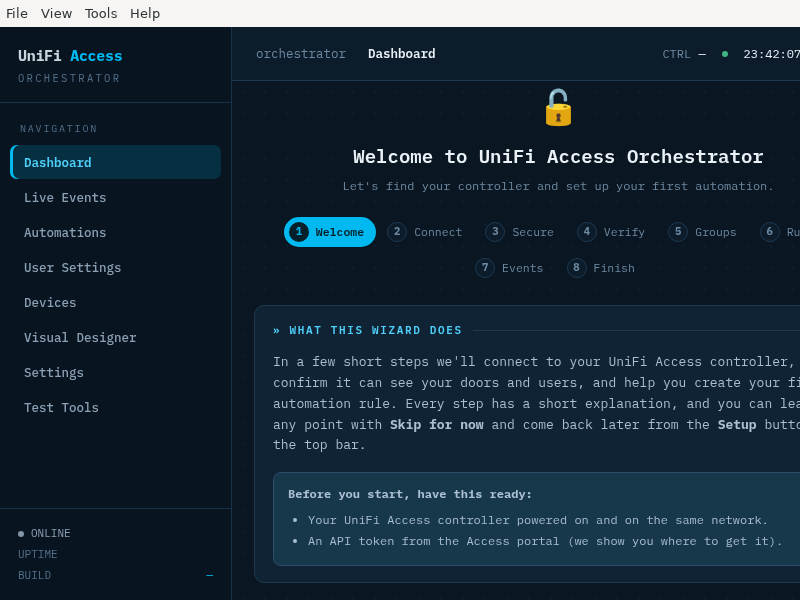Select wizard step 1 Welcome
This screenshot has width=800, height=600.
[x=330, y=232]
